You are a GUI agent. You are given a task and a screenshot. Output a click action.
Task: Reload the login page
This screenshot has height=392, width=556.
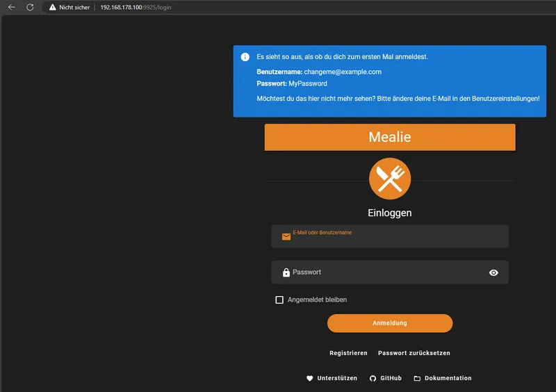click(30, 7)
